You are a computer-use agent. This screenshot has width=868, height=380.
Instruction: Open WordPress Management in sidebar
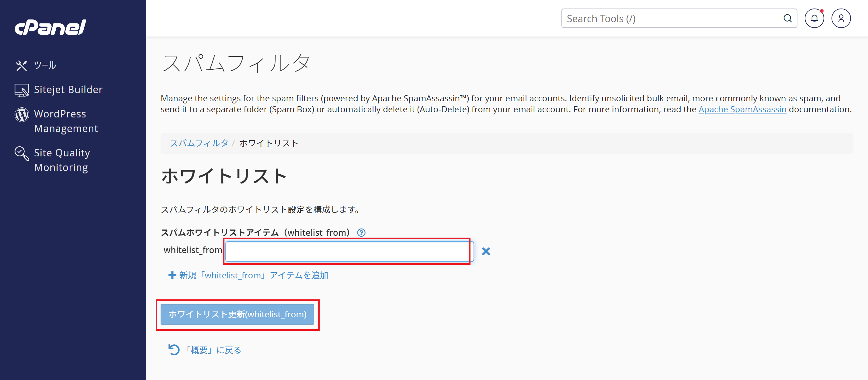point(66,121)
